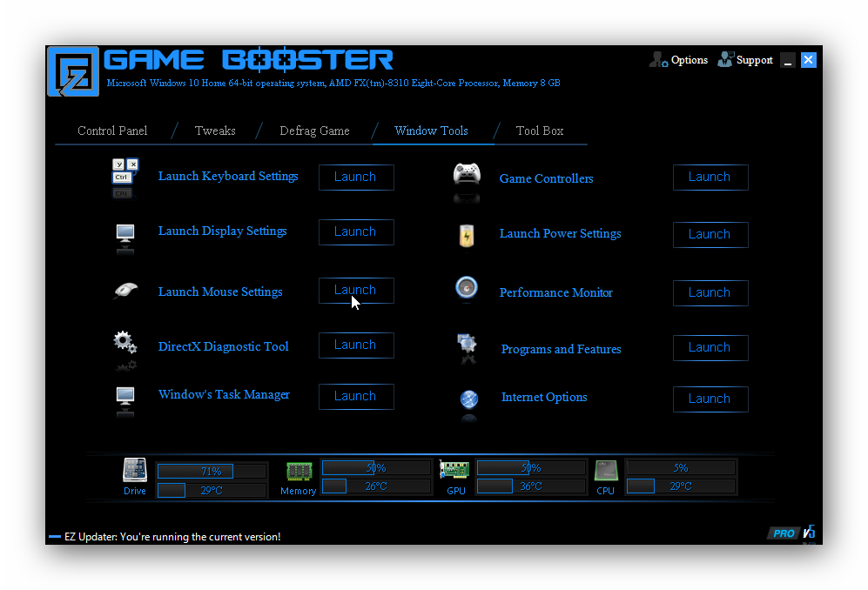Click the gamepad icon beside Game Controllers
The image size is (868, 590).
tap(467, 173)
